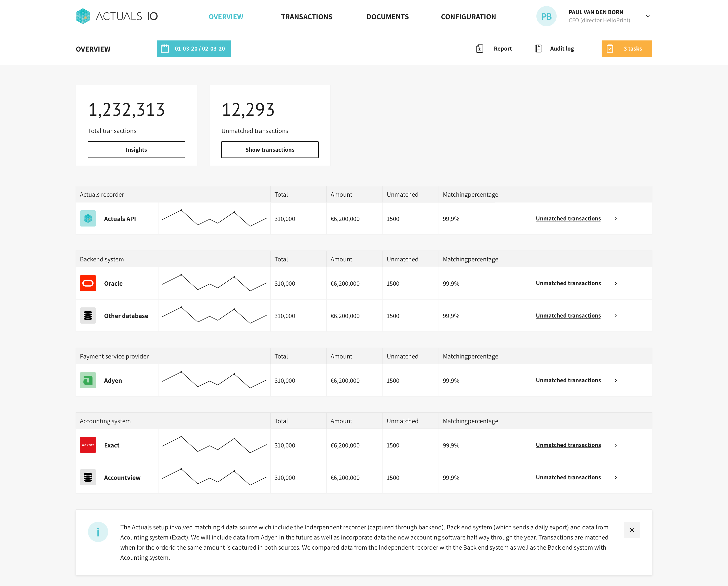
Task: Click the Show transactions button
Action: (270, 150)
